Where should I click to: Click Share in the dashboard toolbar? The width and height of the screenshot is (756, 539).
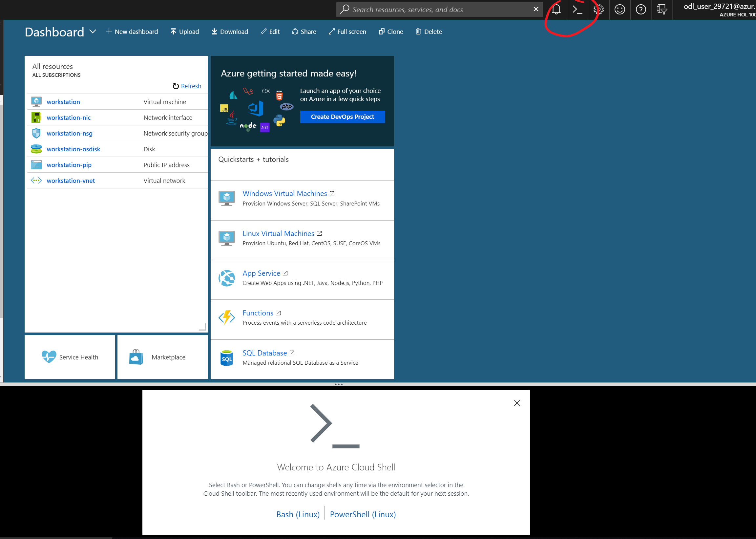point(304,32)
